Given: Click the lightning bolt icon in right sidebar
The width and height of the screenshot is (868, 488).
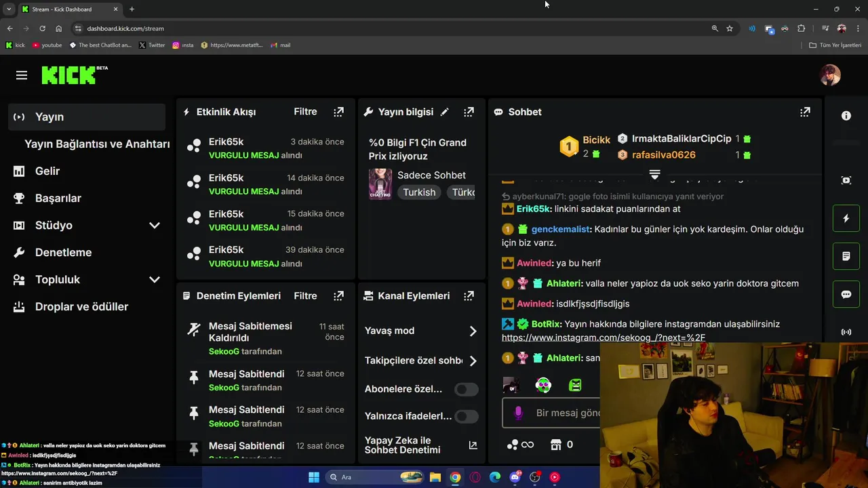Looking at the screenshot, I should [x=846, y=218].
